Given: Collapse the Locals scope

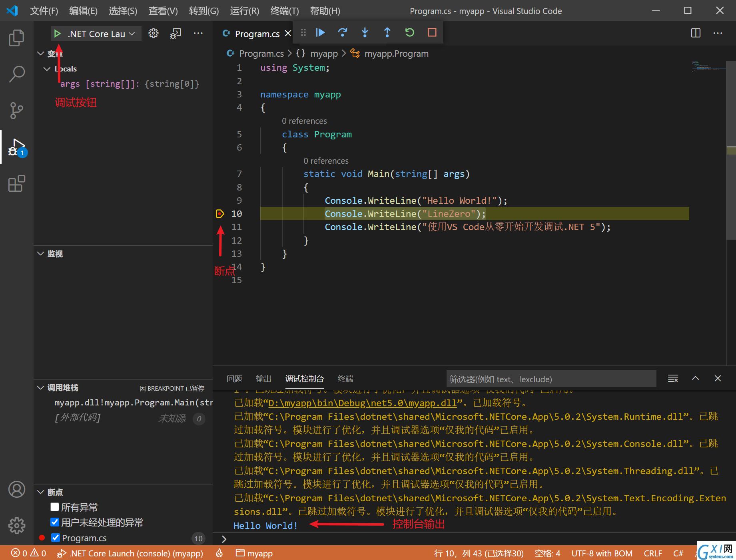Looking at the screenshot, I should pos(47,69).
